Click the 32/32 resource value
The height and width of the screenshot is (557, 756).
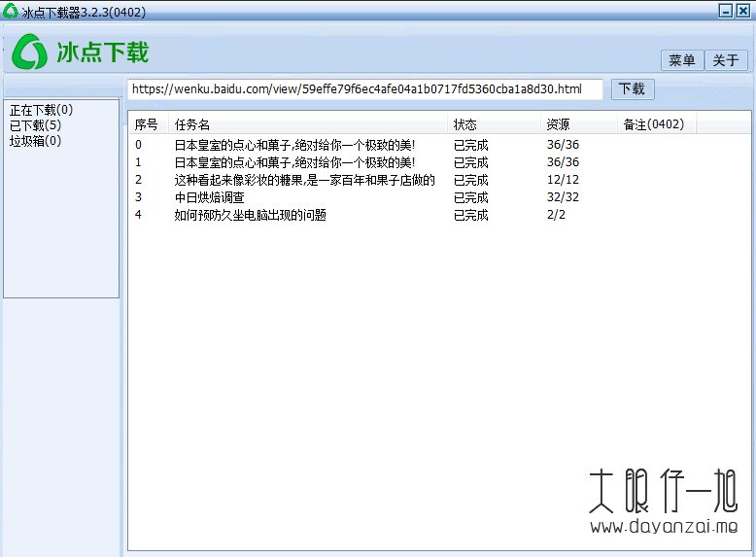563,197
